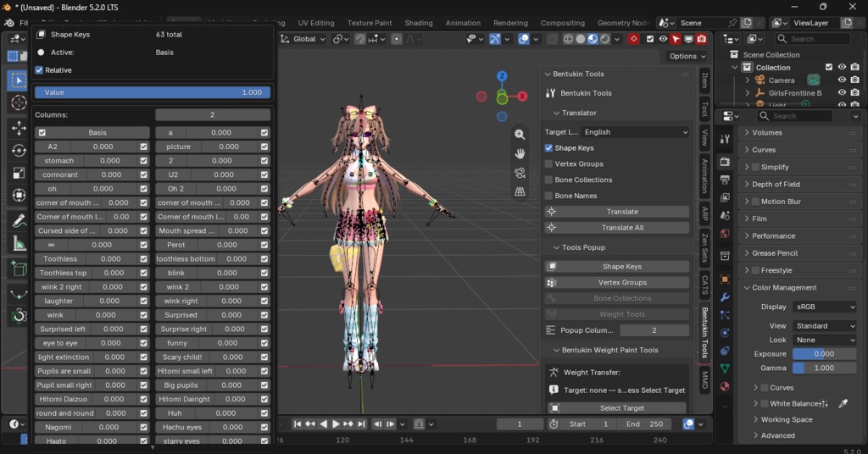The height and width of the screenshot is (454, 868).
Task: Click the outliner Search field
Action: [x=812, y=39]
